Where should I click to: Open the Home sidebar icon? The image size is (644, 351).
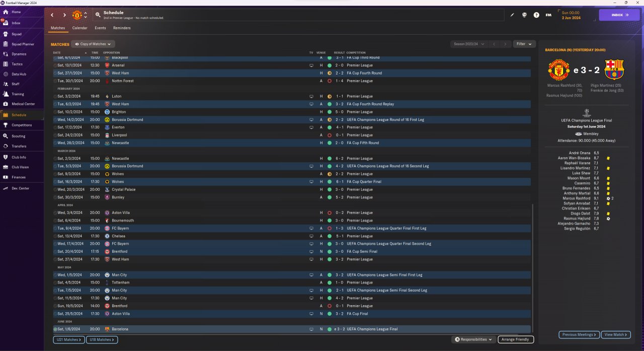(x=6, y=12)
